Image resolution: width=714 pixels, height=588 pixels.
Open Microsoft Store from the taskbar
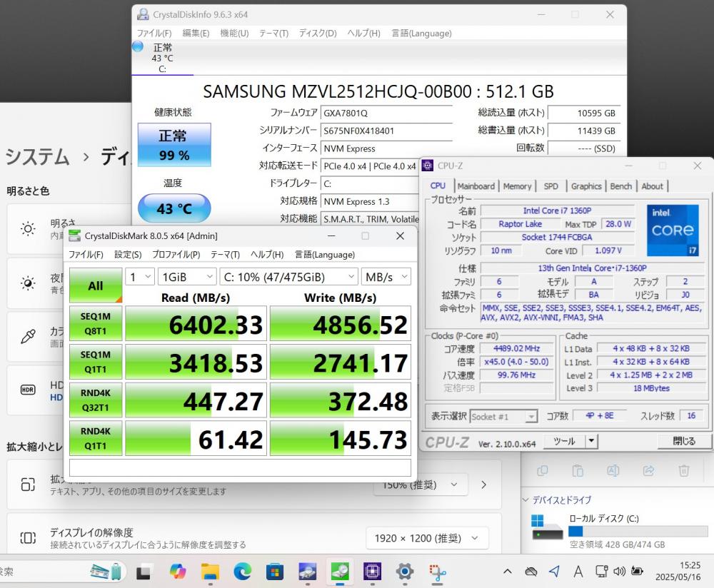pos(275,572)
